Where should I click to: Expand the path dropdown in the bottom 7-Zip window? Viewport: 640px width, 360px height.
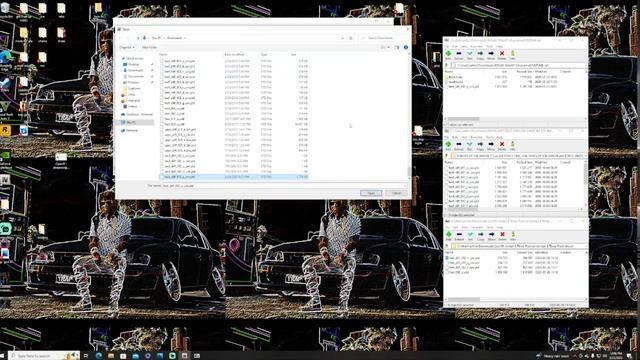pyautogui.click(x=586, y=246)
